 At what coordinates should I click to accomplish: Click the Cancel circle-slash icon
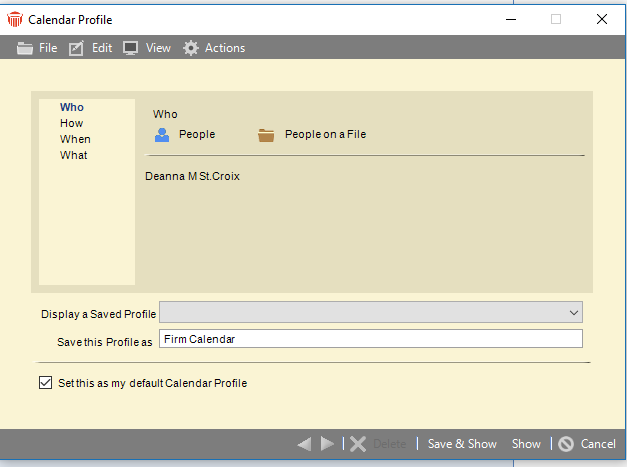[566, 444]
